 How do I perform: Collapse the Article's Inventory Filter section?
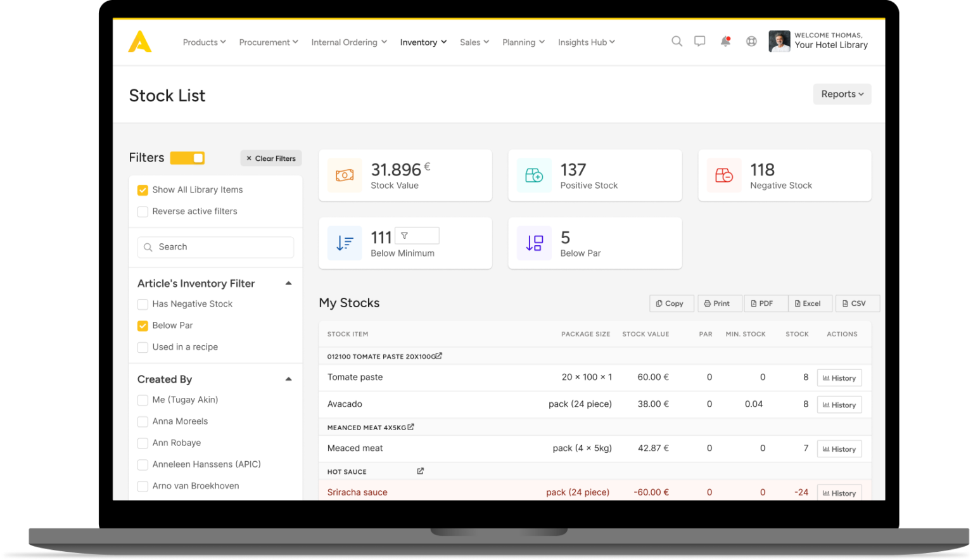coord(288,283)
